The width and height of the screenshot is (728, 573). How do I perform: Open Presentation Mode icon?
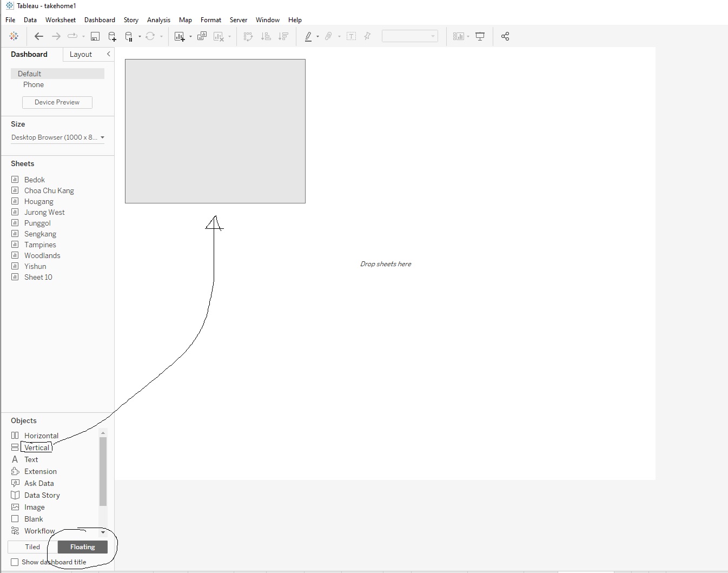click(480, 36)
